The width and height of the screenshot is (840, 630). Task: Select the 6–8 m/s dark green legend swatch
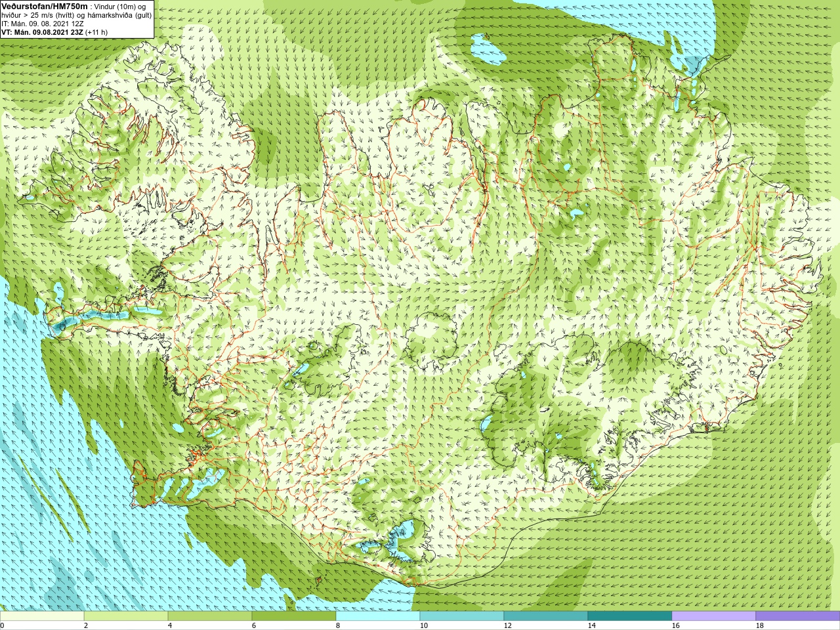point(294,616)
